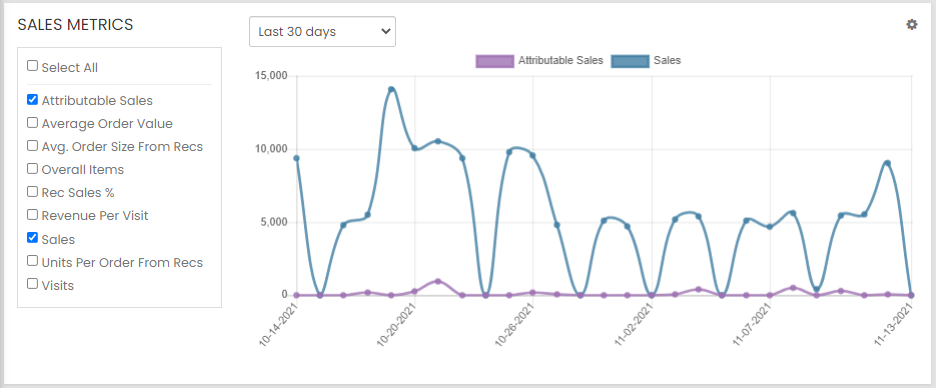Tick Units Per Order From Recs checkbox
This screenshot has width=936, height=388.
(x=32, y=261)
